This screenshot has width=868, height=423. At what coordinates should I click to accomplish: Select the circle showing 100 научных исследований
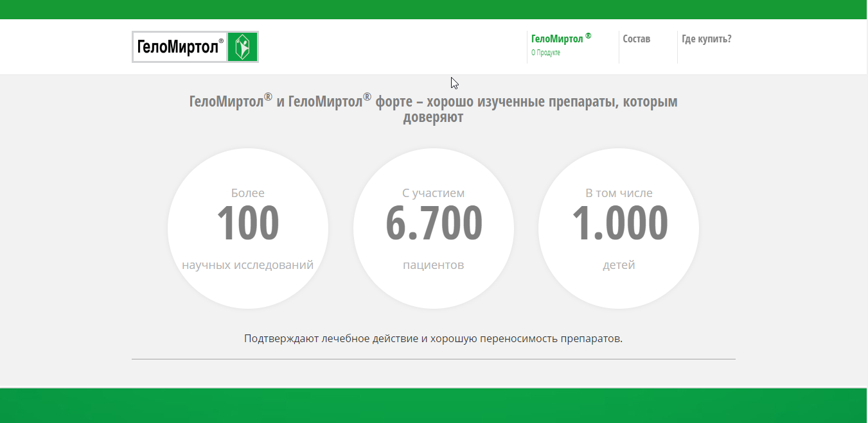pyautogui.click(x=247, y=228)
